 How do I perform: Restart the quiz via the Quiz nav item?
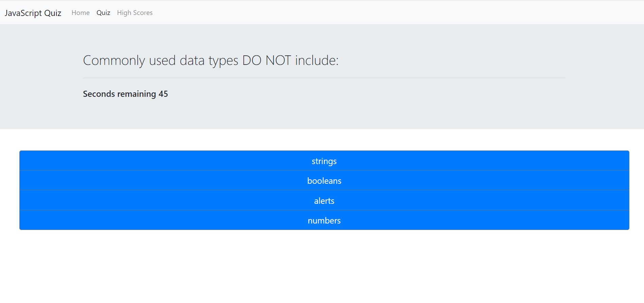[x=103, y=13]
